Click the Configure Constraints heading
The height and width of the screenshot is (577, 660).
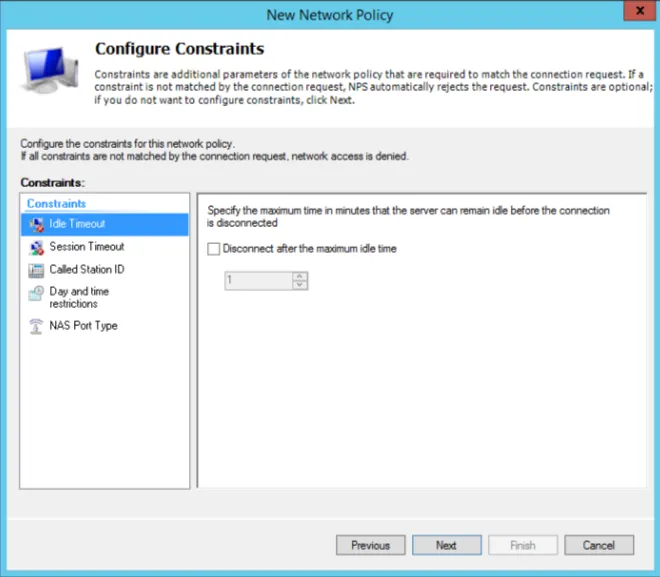(x=179, y=49)
